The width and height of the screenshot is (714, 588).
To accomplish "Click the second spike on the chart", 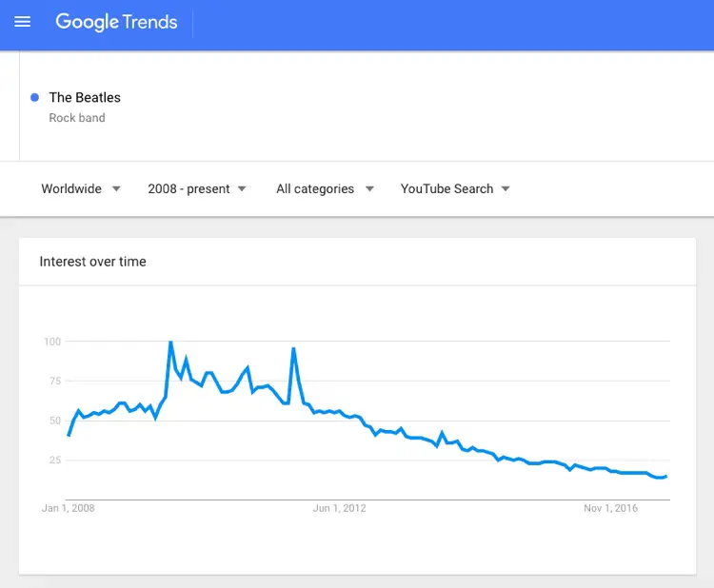I will (294, 348).
